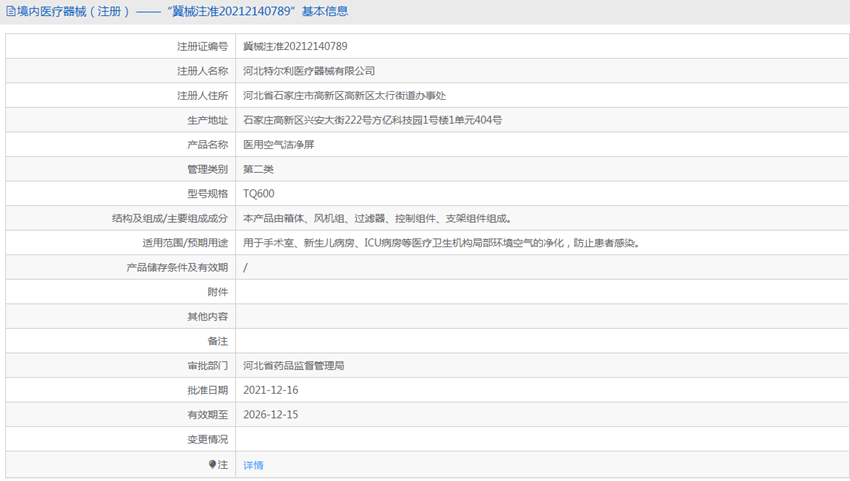This screenshot has width=850, height=481.
Task: Select expiry date 2026-12-15
Action: (270, 415)
